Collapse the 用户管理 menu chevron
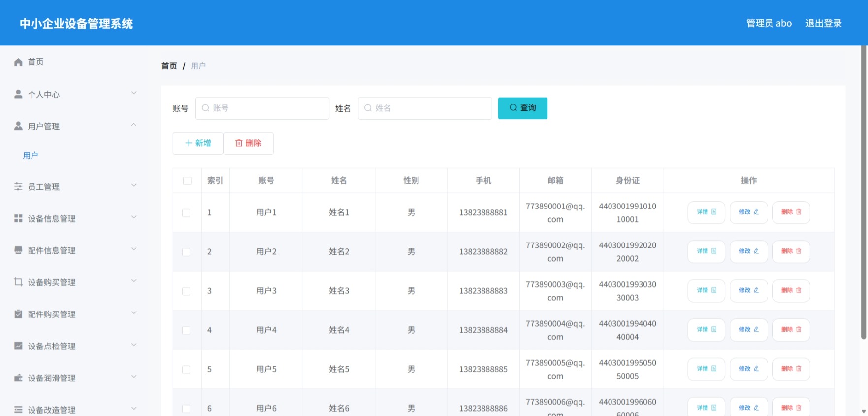Image resolution: width=868 pixels, height=416 pixels. click(134, 125)
